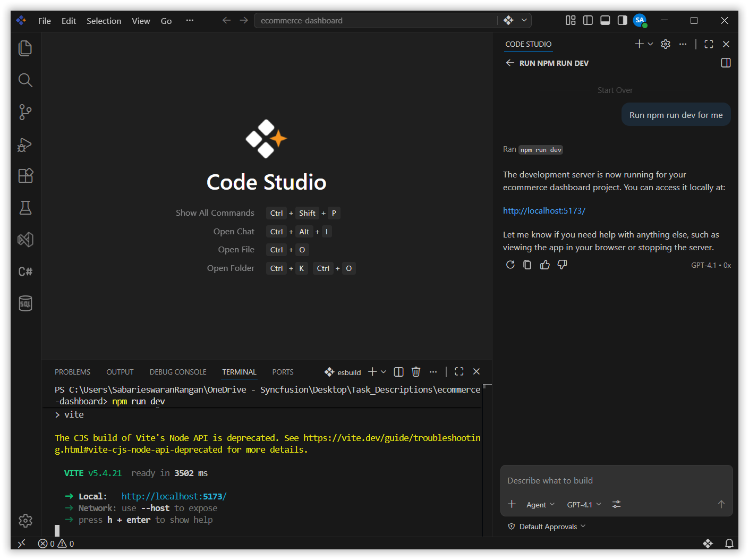This screenshot has width=749, height=560.
Task: Click the regenerate response icon
Action: click(x=510, y=265)
